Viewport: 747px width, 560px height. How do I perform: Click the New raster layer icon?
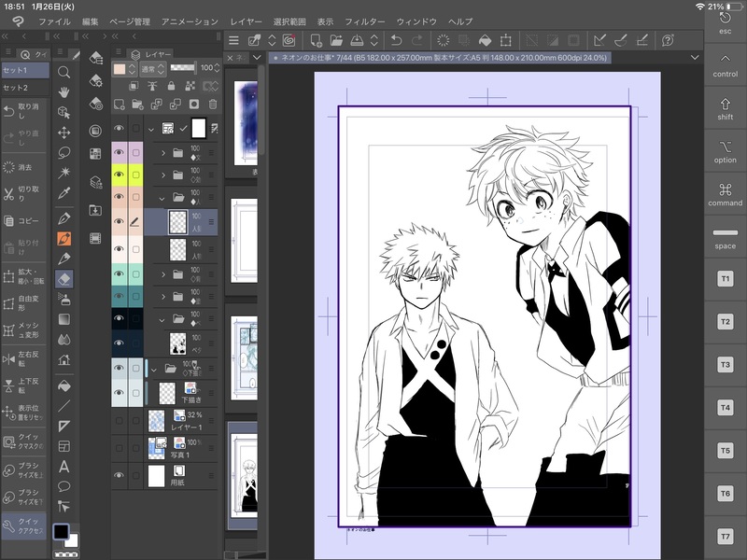coord(120,105)
